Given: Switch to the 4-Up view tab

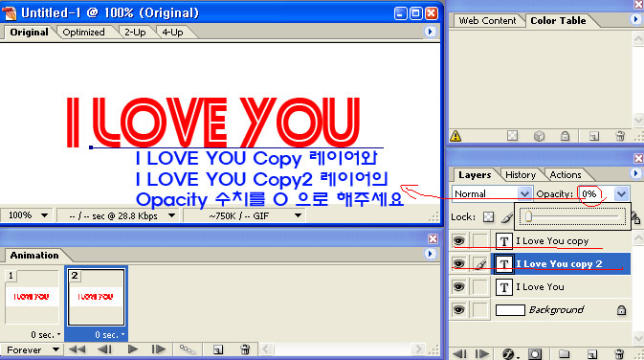Looking at the screenshot, I should coord(172,32).
